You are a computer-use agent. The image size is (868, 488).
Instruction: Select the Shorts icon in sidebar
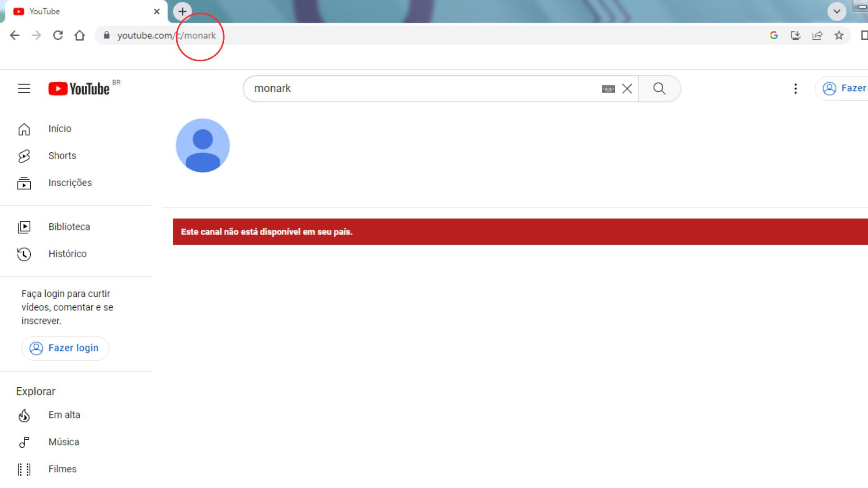tap(24, 156)
